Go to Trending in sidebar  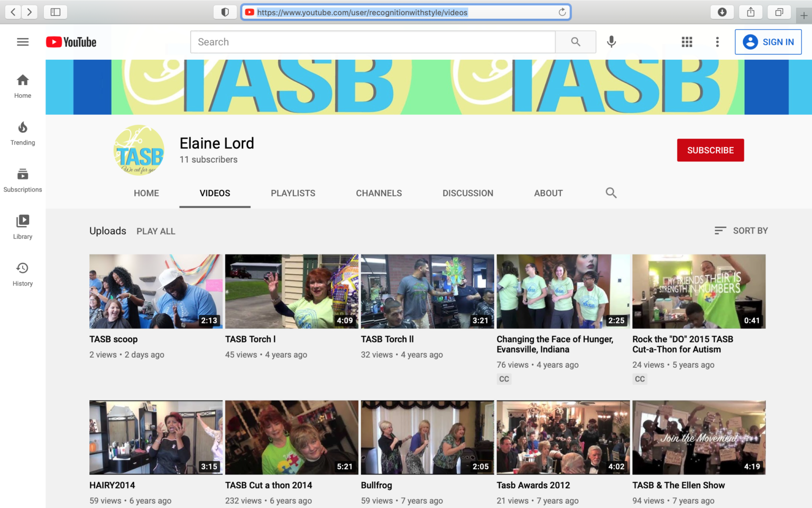(23, 133)
